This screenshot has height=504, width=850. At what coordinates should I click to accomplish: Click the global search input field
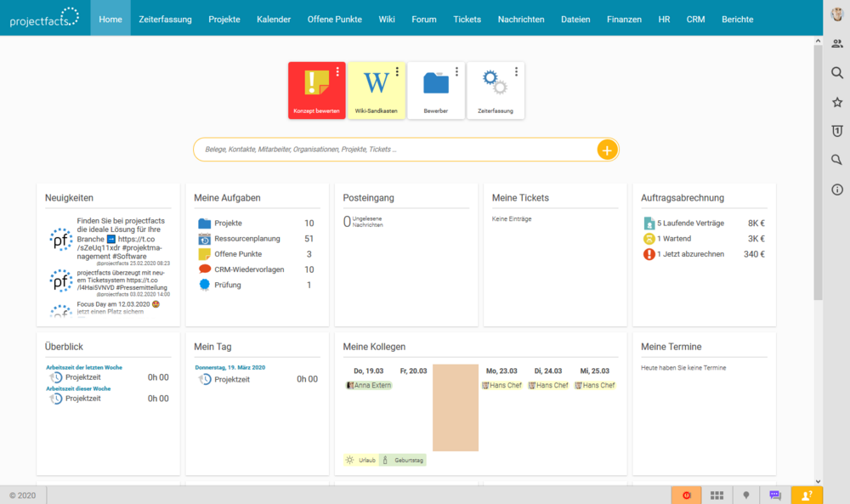[x=395, y=150]
